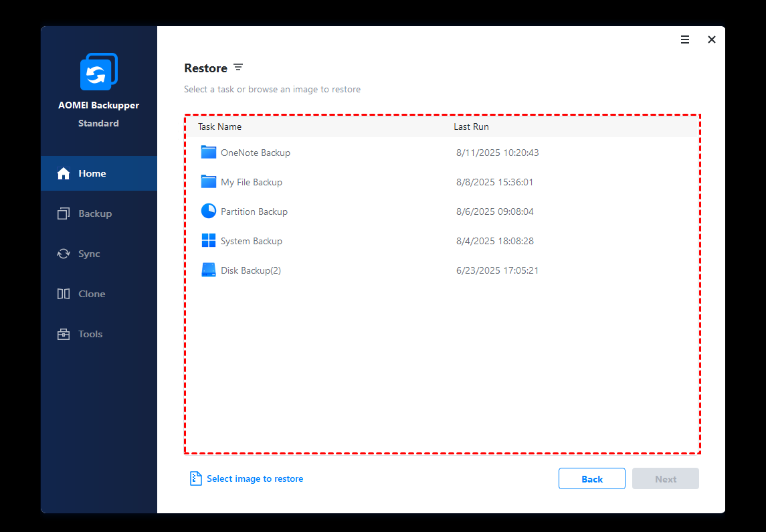Image resolution: width=766 pixels, height=532 pixels.
Task: Click the date 6/23/2025 17:05:21
Action: click(x=497, y=270)
